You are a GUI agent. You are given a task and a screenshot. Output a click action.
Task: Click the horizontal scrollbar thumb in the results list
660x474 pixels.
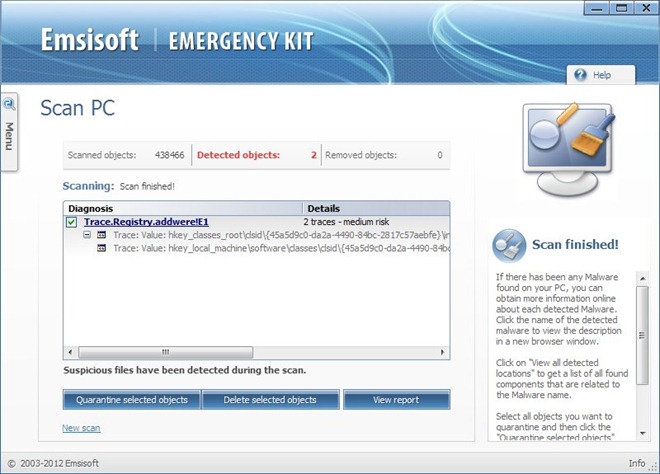165,352
